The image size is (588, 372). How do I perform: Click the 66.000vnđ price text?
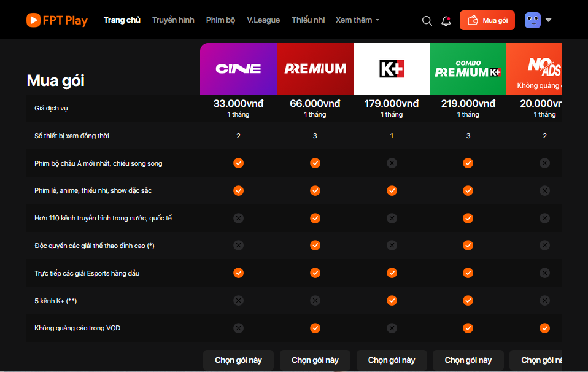tap(315, 104)
